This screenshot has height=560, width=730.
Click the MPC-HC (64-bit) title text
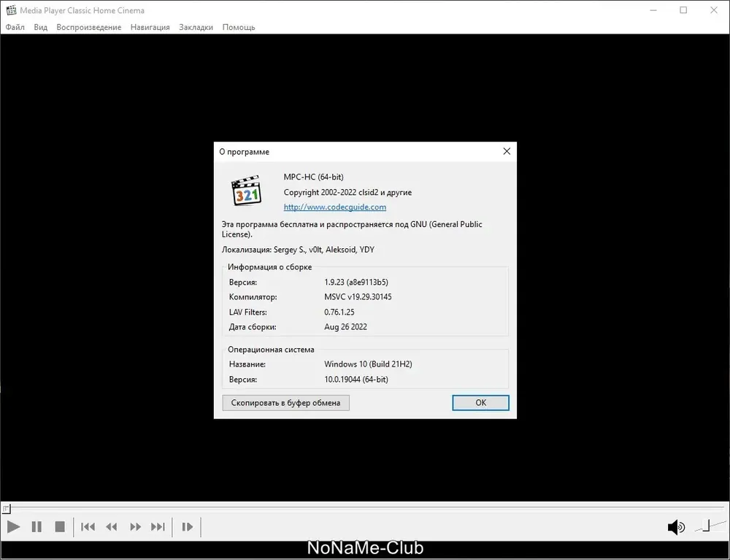[314, 177]
